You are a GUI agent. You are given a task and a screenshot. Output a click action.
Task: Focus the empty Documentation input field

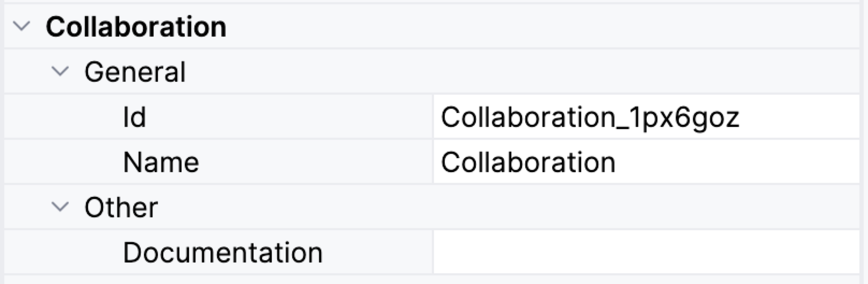[645, 253]
